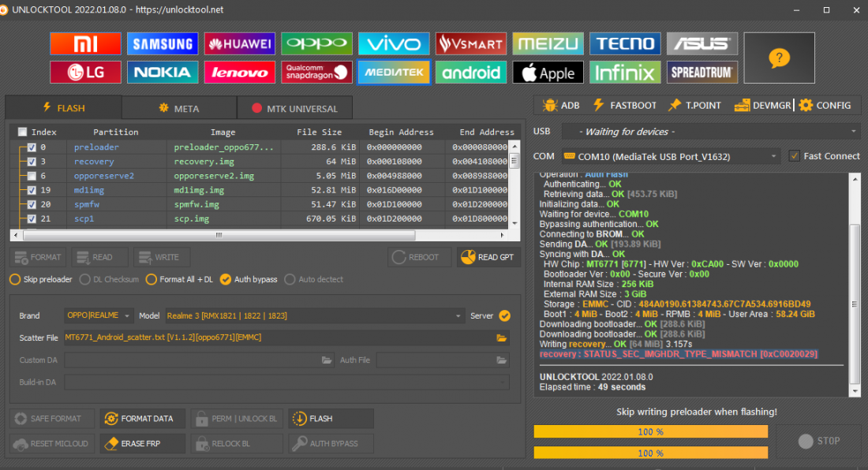The width and height of the screenshot is (868, 470).
Task: Open ADB tools
Action: (561, 106)
